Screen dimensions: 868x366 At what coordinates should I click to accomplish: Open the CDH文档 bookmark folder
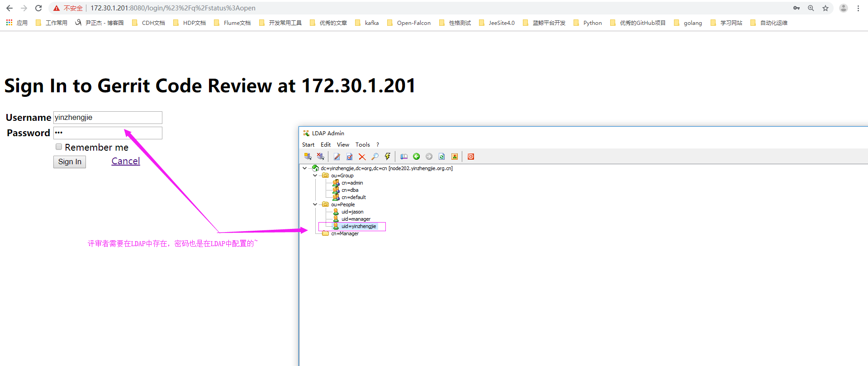[x=148, y=23]
